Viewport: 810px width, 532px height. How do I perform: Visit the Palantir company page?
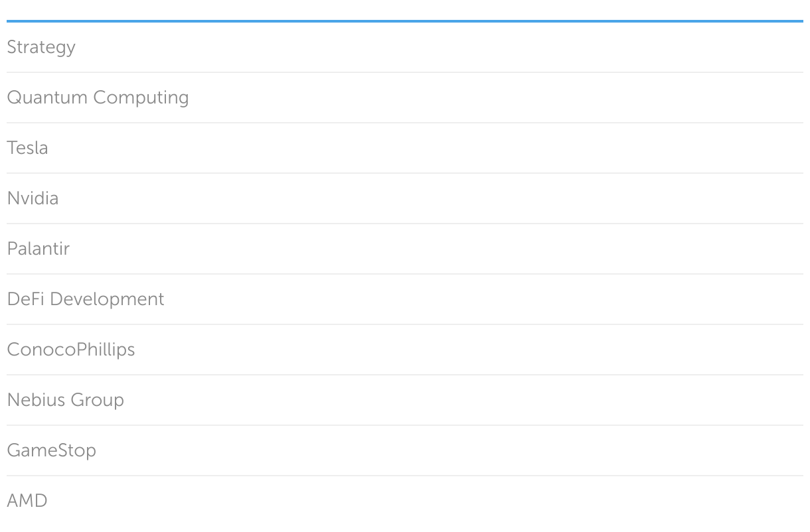[x=38, y=249]
